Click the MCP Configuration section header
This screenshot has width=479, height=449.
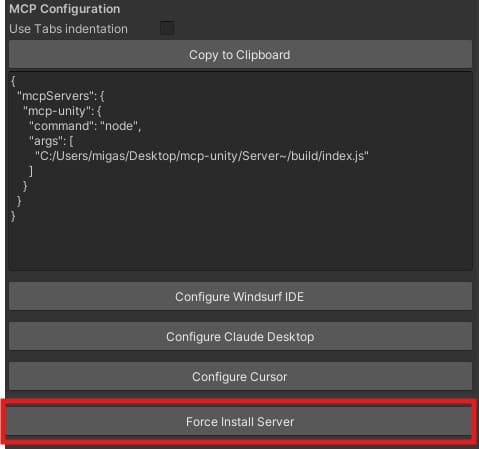pyautogui.click(x=65, y=9)
